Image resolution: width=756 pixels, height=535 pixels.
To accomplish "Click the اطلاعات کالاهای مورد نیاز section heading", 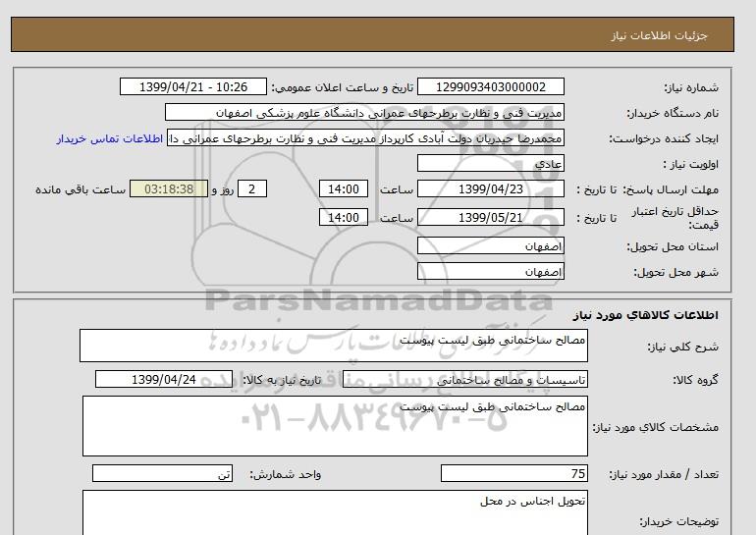I will click(x=646, y=315).
